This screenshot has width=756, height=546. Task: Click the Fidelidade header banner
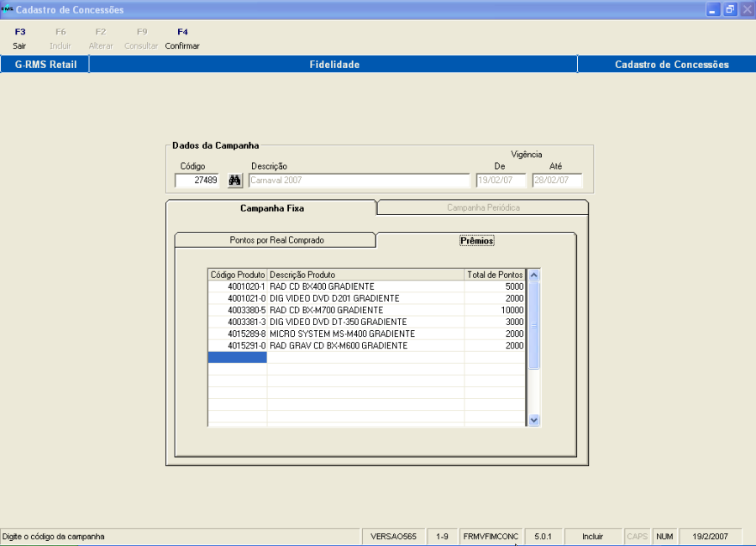[x=334, y=64]
